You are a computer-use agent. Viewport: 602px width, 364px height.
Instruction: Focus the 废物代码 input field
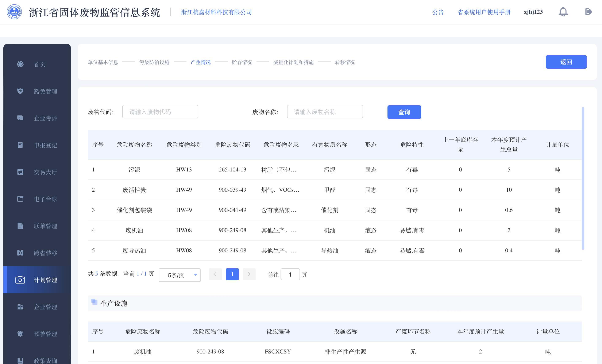pyautogui.click(x=160, y=112)
